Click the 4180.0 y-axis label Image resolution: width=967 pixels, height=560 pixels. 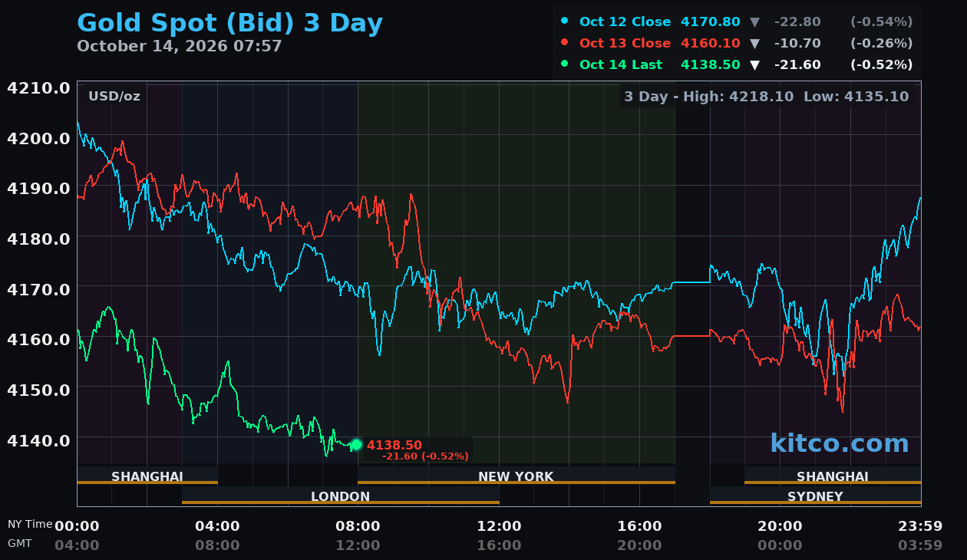click(x=38, y=239)
